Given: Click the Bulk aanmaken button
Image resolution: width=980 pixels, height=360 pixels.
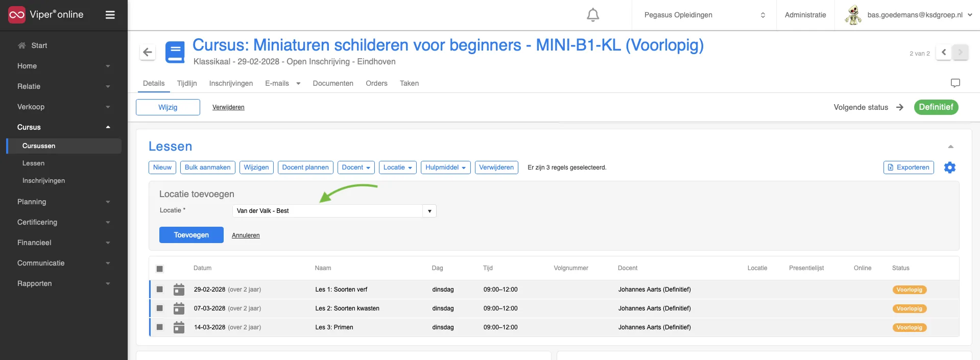Looking at the screenshot, I should tap(207, 167).
